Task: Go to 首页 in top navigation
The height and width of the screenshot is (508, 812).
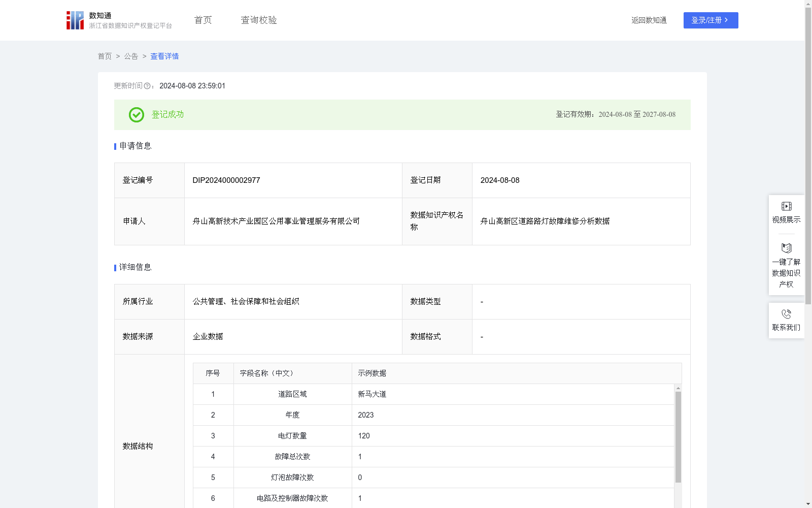Action: coord(203,20)
